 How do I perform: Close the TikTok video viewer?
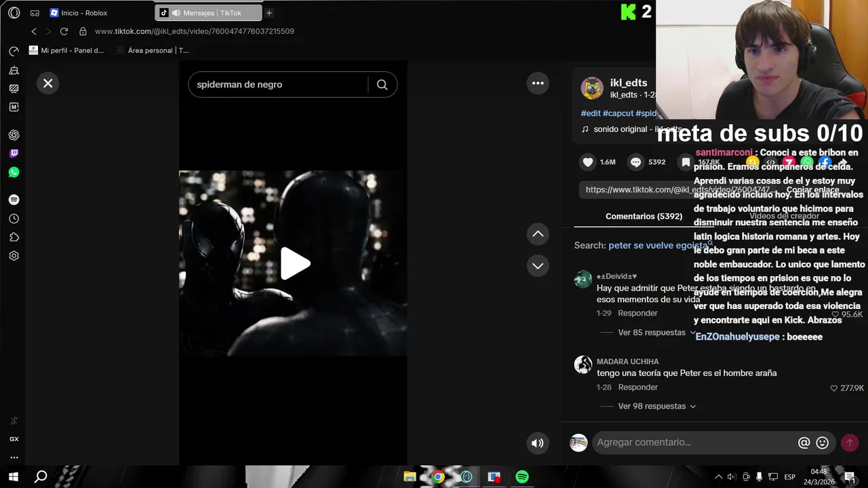[48, 83]
